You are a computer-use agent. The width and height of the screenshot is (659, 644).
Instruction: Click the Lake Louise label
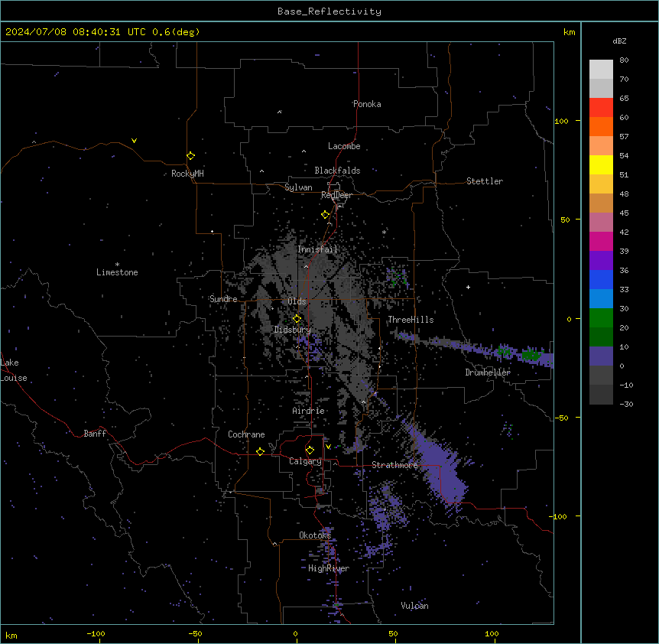tap(14, 370)
